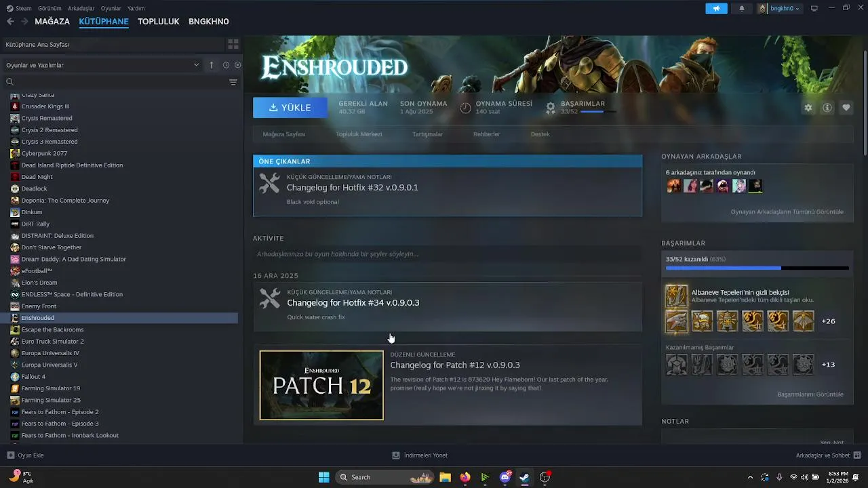The width and height of the screenshot is (868, 488).
Task: Open the notification bell
Action: click(x=741, y=8)
